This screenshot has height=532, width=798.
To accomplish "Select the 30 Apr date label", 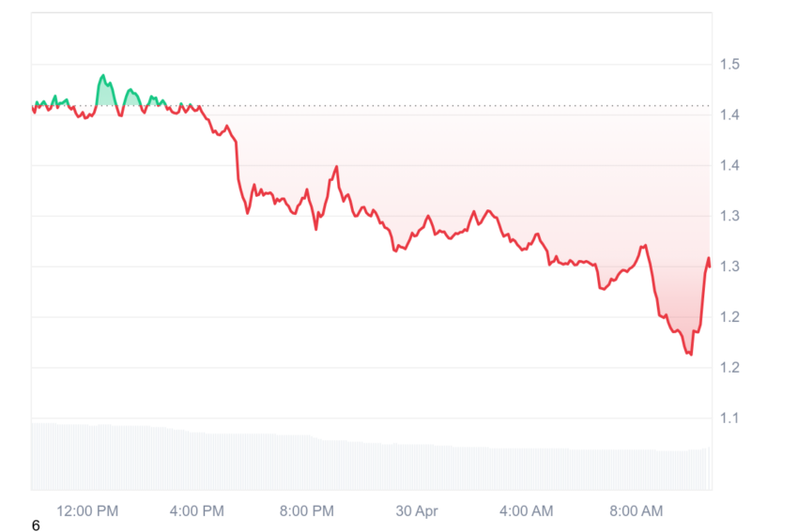I will 416,510.
